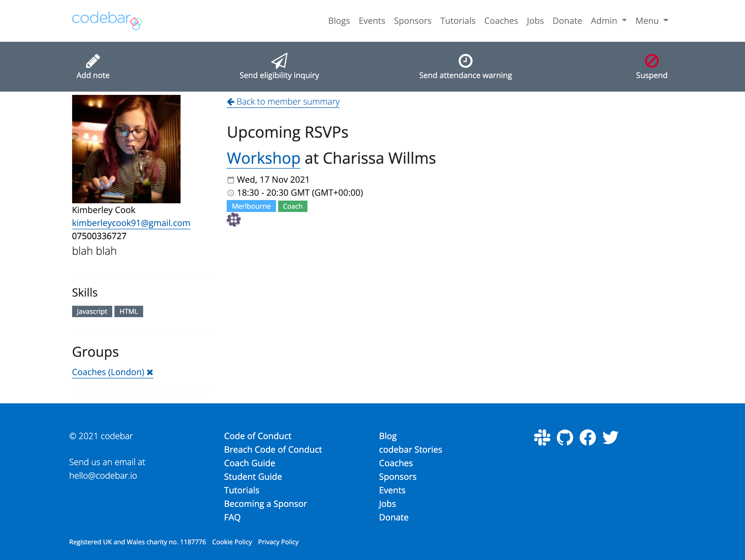
Task: Expand the Menu dropdown
Action: pyautogui.click(x=651, y=21)
